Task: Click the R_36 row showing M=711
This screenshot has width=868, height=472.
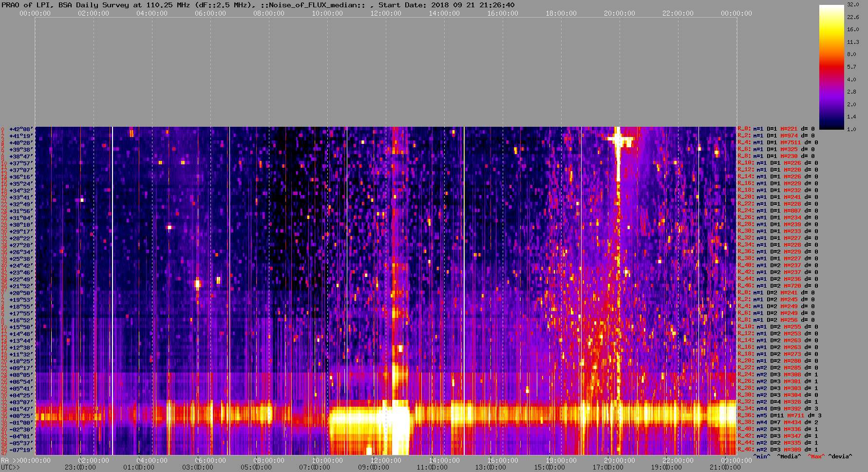Action: 780,415
